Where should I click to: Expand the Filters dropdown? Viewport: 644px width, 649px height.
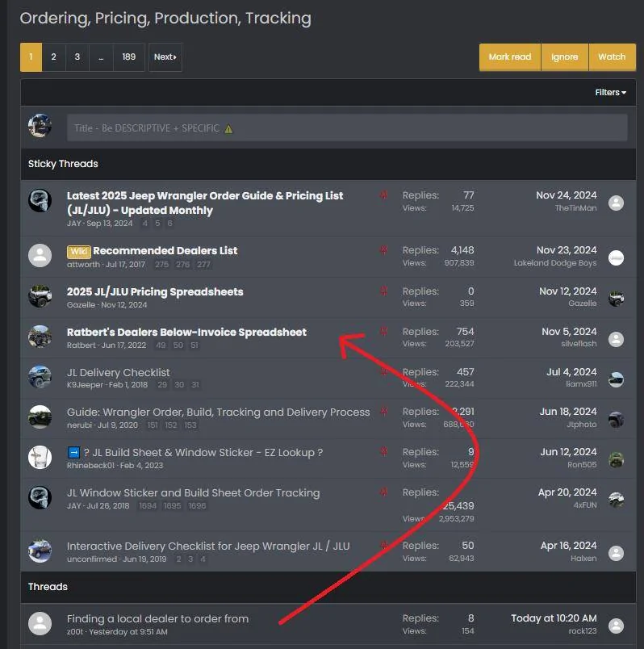pyautogui.click(x=610, y=92)
